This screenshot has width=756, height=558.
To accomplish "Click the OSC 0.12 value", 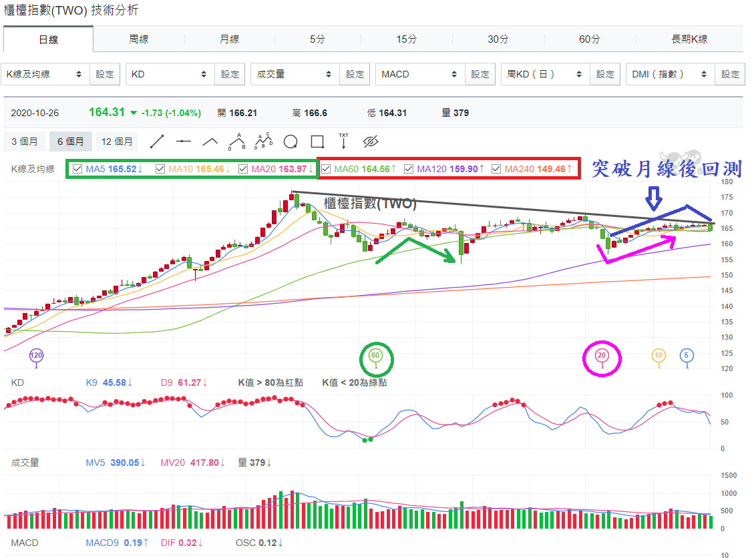I will tap(259, 543).
